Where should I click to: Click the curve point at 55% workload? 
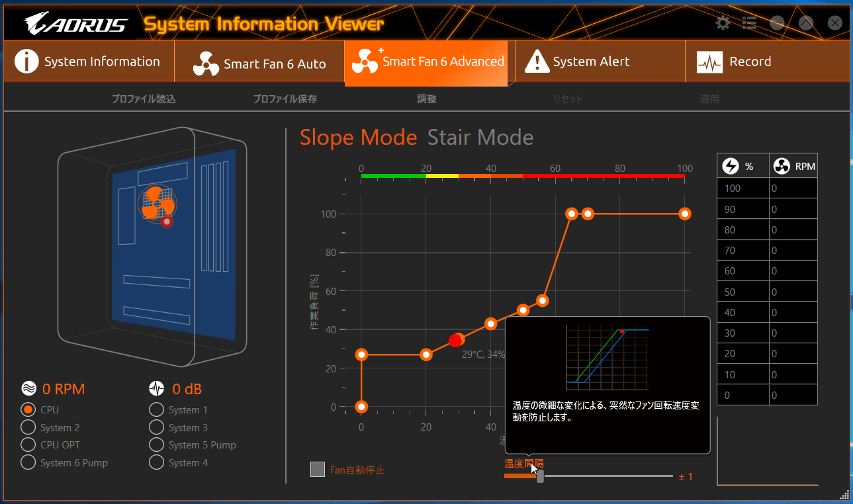click(543, 300)
